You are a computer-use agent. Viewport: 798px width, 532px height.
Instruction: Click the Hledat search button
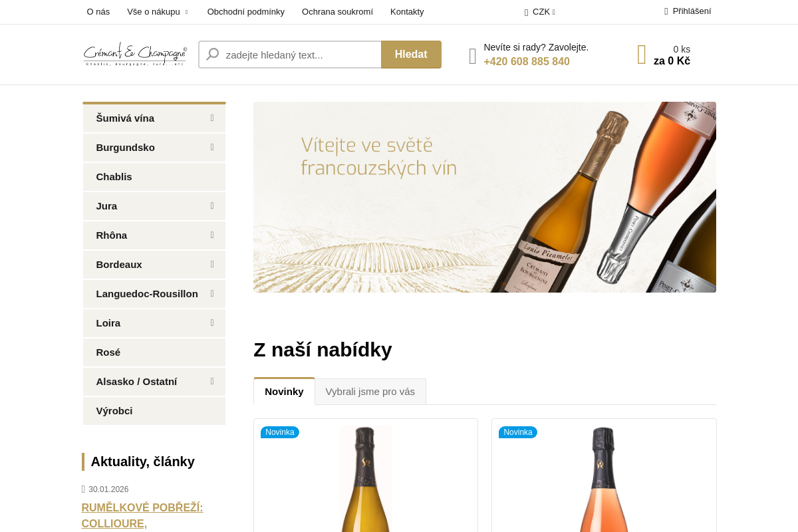(411, 55)
